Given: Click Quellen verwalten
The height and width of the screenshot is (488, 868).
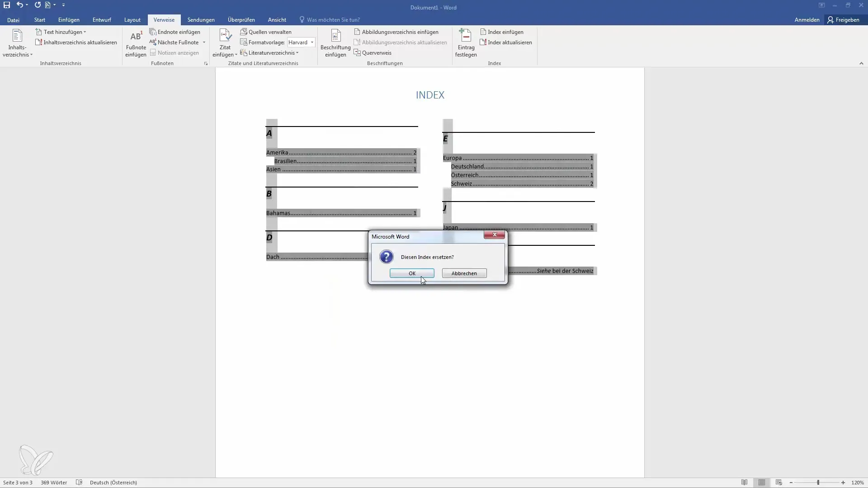Looking at the screenshot, I should (266, 32).
